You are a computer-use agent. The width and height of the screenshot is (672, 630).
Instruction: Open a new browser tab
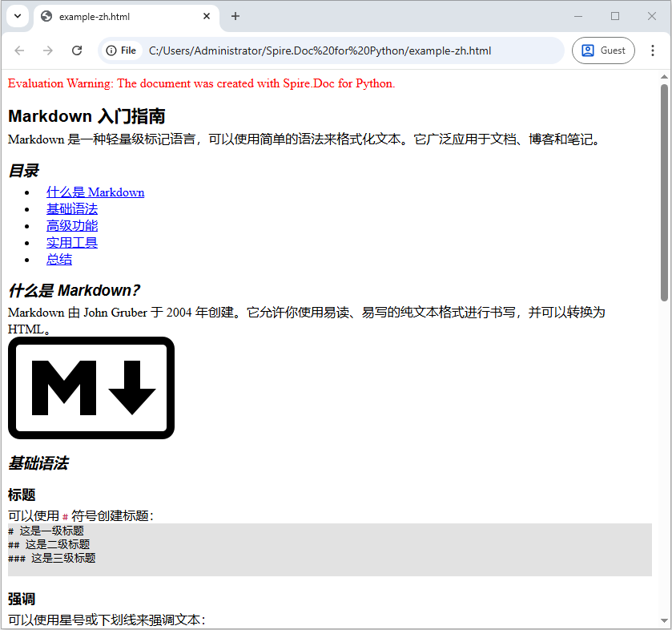tap(235, 16)
